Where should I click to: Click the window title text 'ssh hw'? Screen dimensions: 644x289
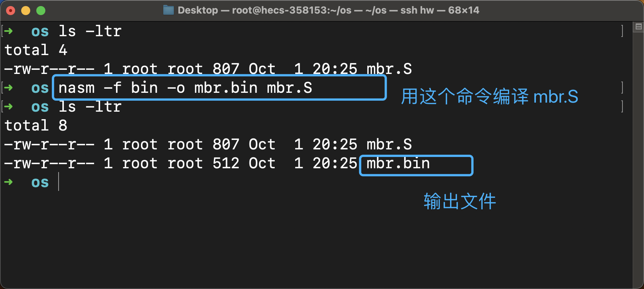pyautogui.click(x=417, y=10)
